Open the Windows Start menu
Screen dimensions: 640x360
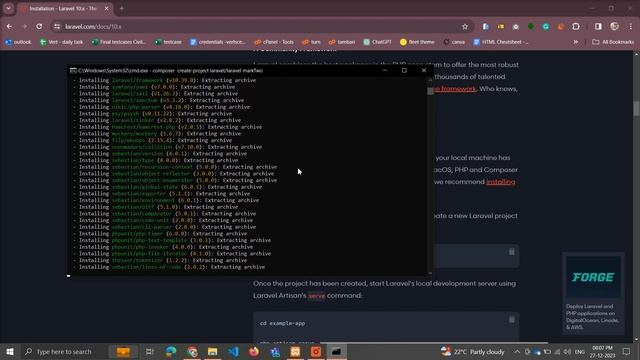coord(10,351)
